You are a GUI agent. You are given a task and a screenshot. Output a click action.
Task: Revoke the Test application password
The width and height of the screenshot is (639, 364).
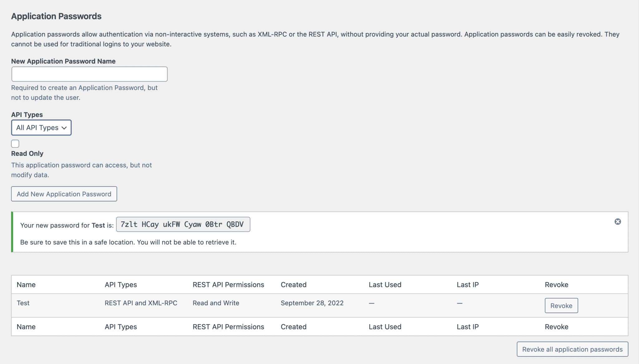[x=561, y=306]
